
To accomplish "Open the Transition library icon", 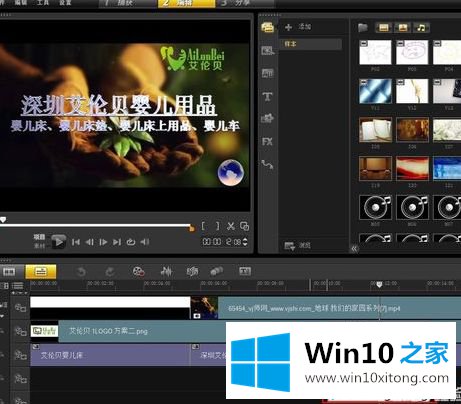I will click(x=268, y=73).
